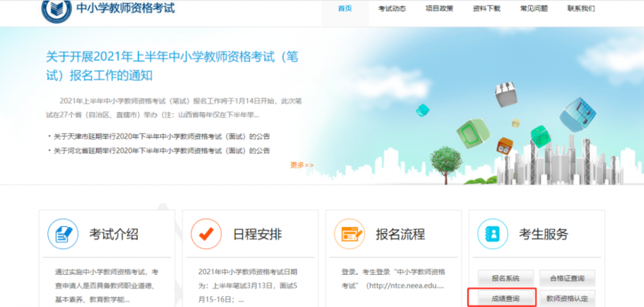The height and width of the screenshot is (307, 644).
Task: Open the 首页 navigation tab
Action: [x=345, y=8]
